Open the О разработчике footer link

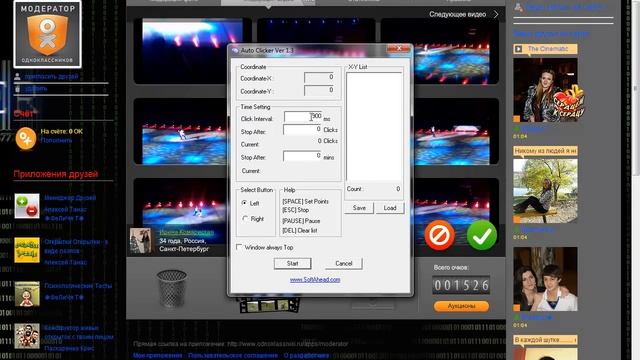(x=307, y=356)
